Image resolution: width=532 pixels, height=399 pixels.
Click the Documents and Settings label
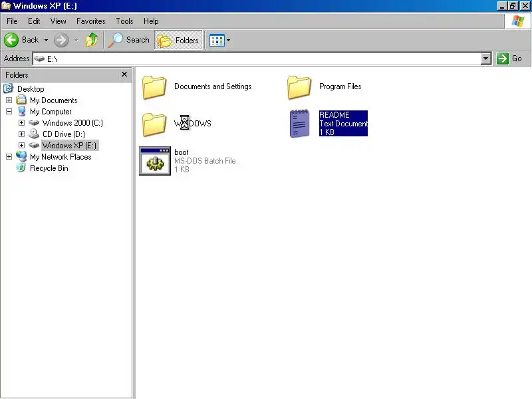(x=213, y=86)
